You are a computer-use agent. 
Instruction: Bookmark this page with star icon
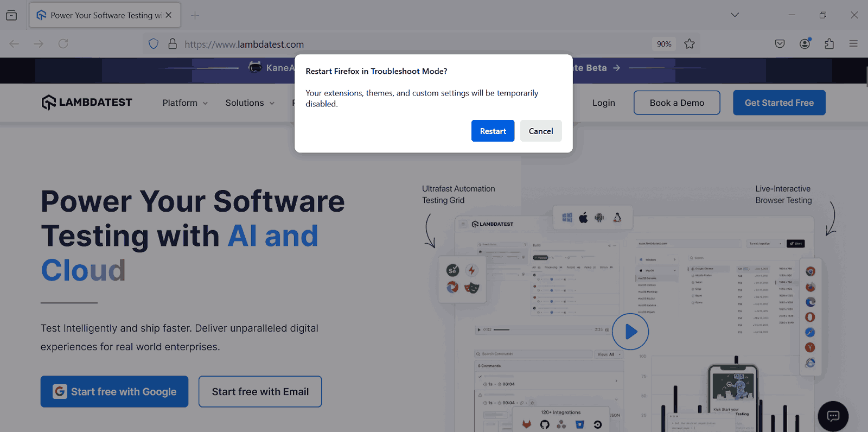pos(690,44)
